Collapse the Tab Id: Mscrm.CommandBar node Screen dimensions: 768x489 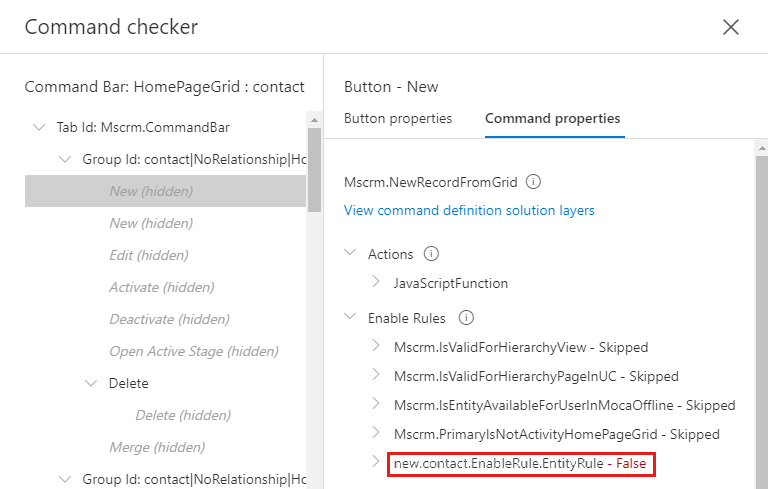[39, 127]
